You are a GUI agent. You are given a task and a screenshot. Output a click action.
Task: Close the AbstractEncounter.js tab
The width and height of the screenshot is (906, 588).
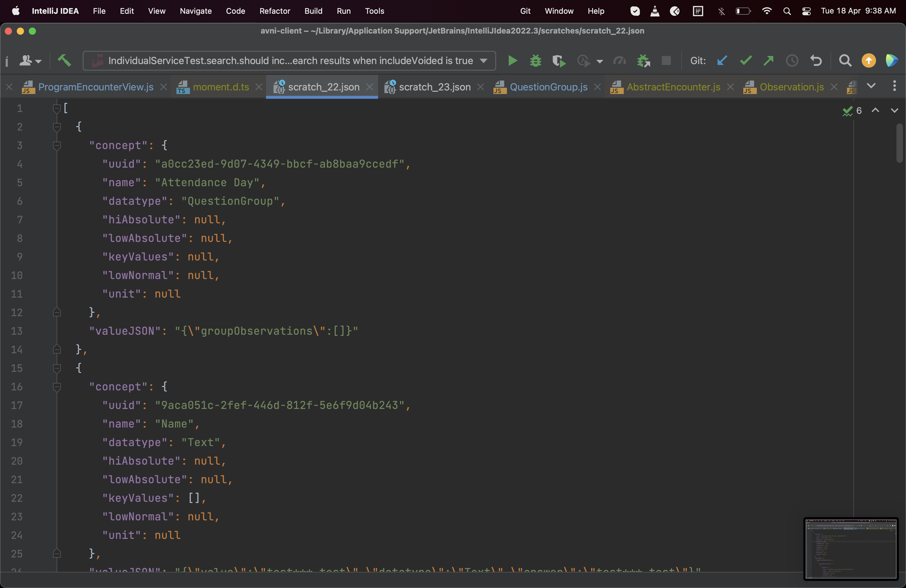pos(730,87)
